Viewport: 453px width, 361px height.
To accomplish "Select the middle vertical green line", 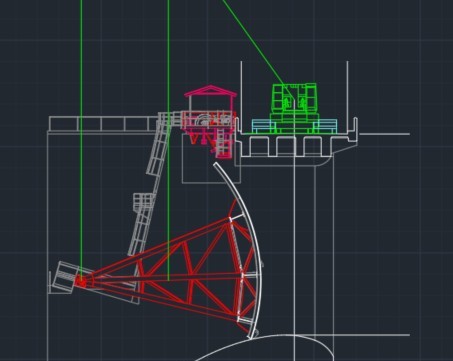I will click(x=168, y=140).
